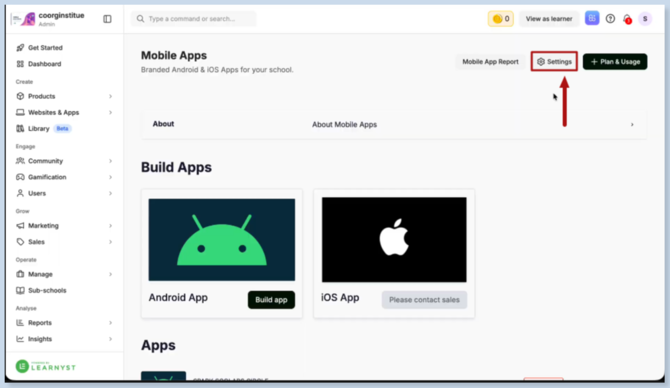
Task: Click the Library books icon
Action: point(20,129)
